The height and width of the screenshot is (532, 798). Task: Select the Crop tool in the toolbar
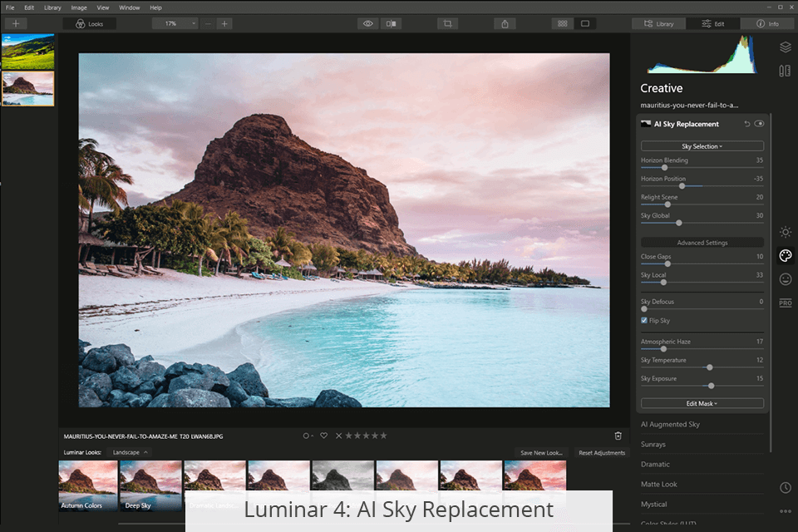point(446,23)
